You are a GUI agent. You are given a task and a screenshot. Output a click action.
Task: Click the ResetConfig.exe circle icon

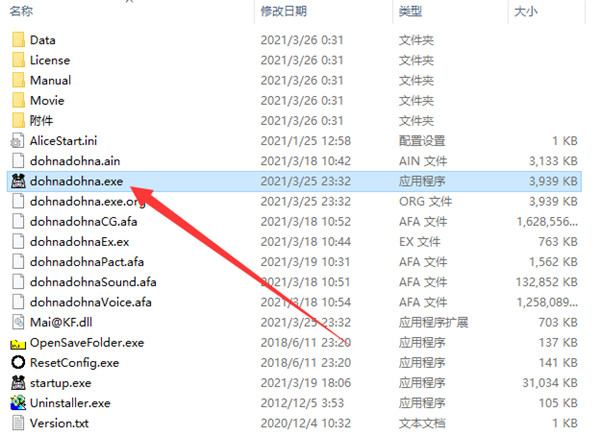pyautogui.click(x=18, y=362)
